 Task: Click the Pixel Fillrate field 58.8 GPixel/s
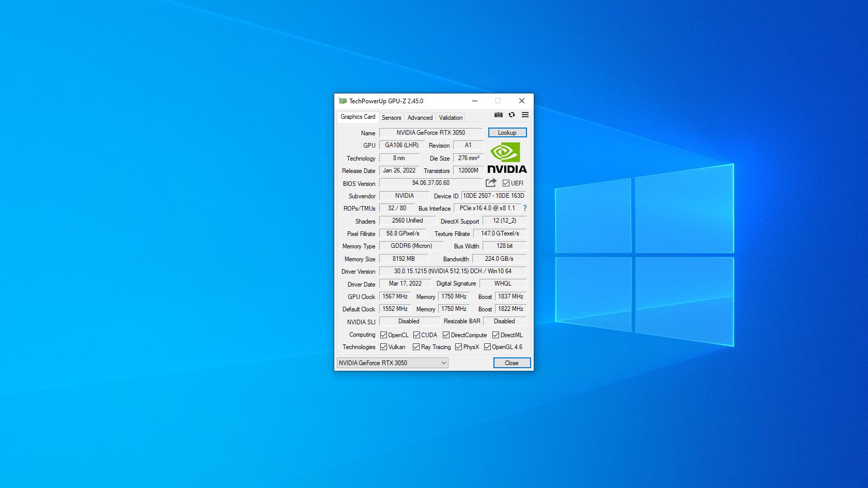[403, 233]
